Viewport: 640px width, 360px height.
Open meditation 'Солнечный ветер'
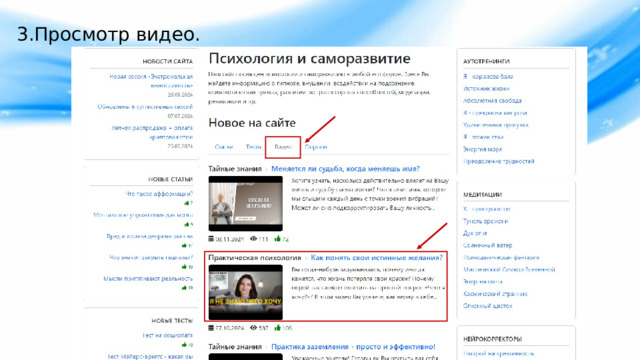pos(487,245)
